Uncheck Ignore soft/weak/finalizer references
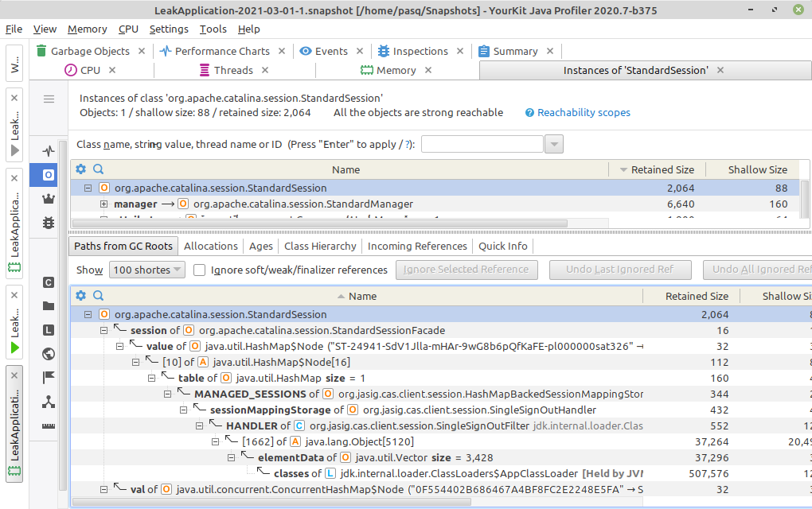812x509 pixels. tap(201, 270)
